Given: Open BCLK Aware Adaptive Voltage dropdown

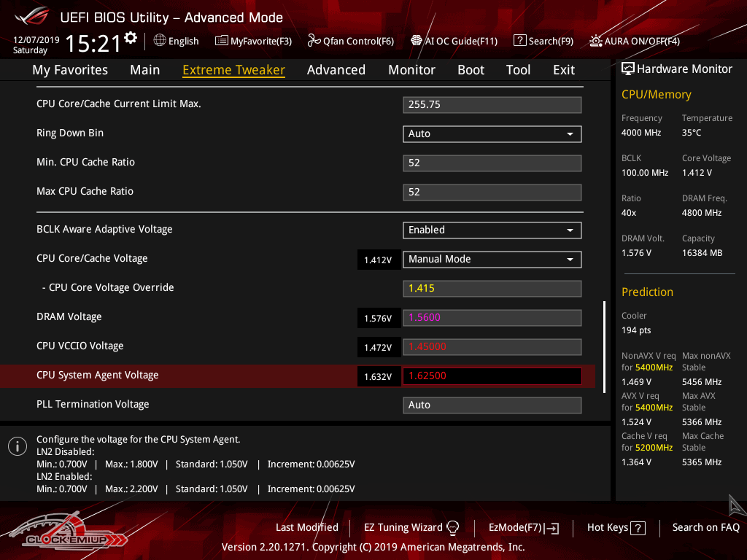Looking at the screenshot, I should tap(492, 230).
